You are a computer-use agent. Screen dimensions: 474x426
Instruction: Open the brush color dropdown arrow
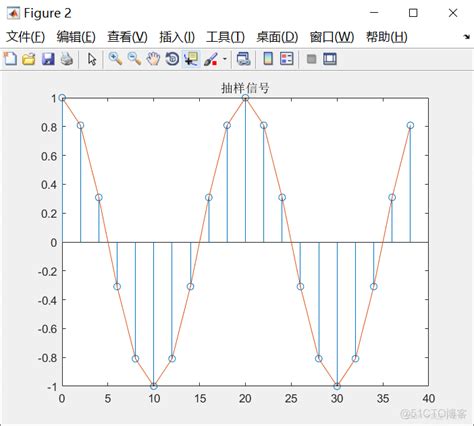click(225, 59)
